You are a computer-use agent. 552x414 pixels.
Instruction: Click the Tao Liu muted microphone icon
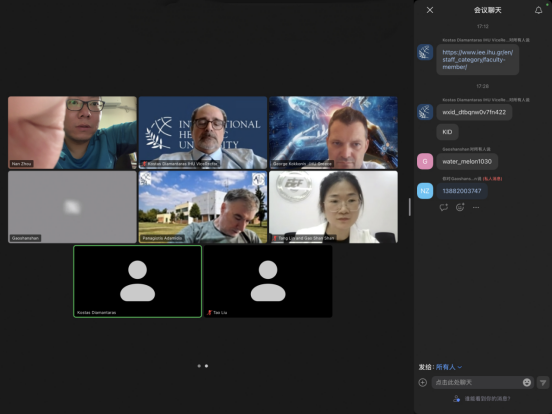tap(209, 313)
